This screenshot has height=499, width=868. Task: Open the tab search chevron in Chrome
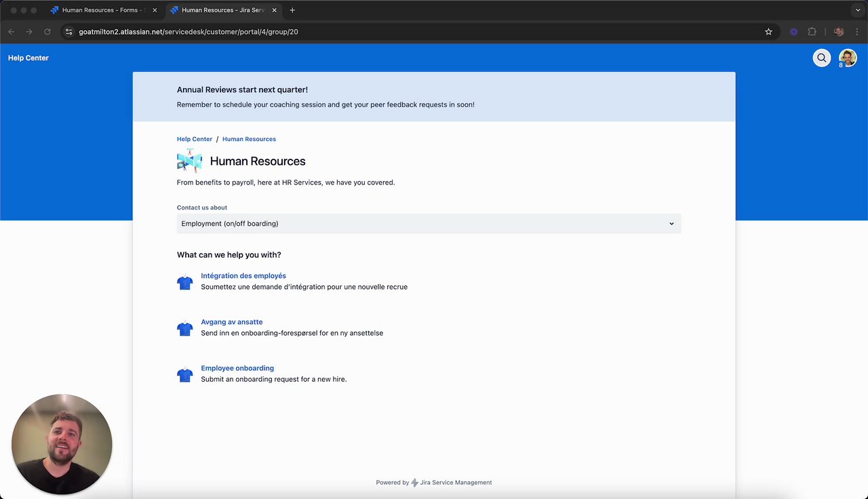[x=857, y=10]
